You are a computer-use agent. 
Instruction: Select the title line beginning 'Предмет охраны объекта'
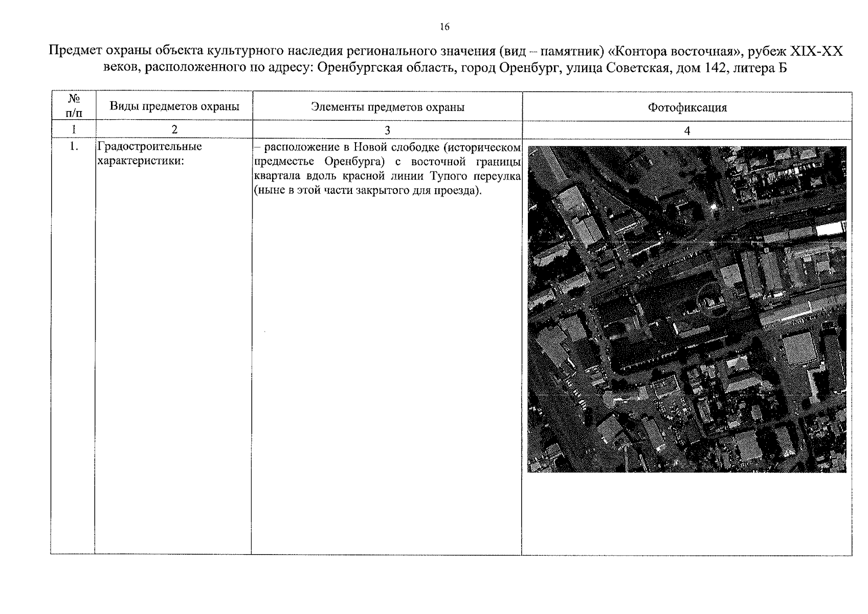pos(446,51)
